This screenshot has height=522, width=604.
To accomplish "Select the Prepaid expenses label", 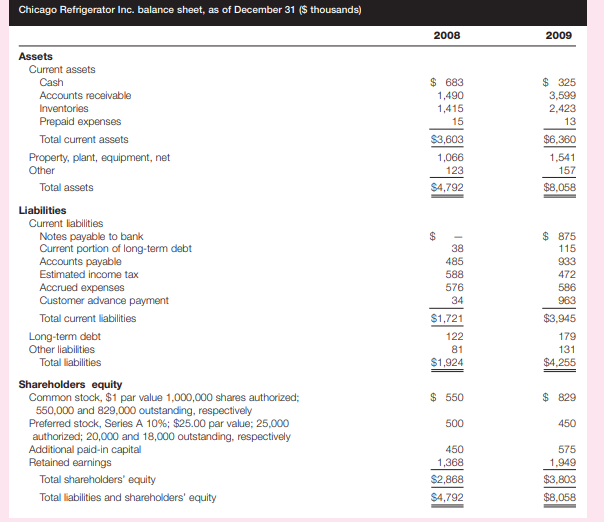I will 80,122.
